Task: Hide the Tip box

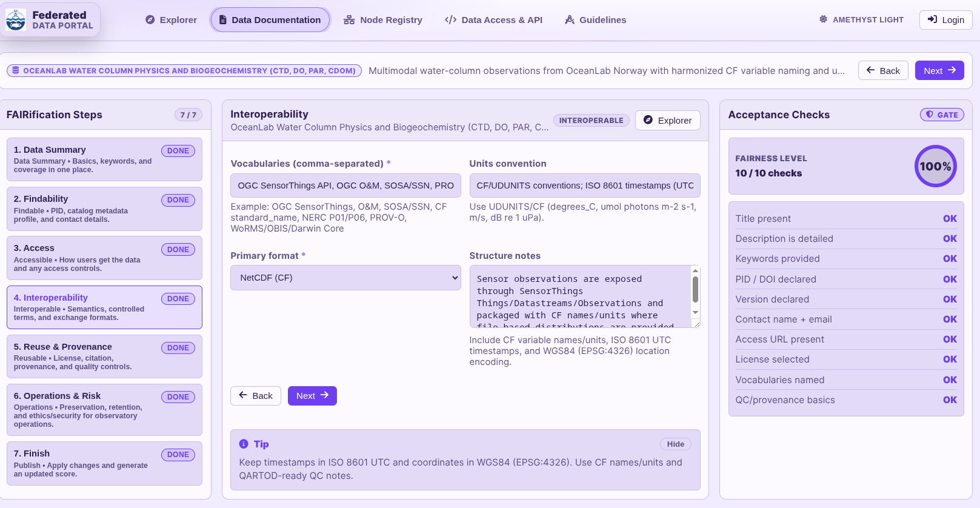Action: [675, 444]
